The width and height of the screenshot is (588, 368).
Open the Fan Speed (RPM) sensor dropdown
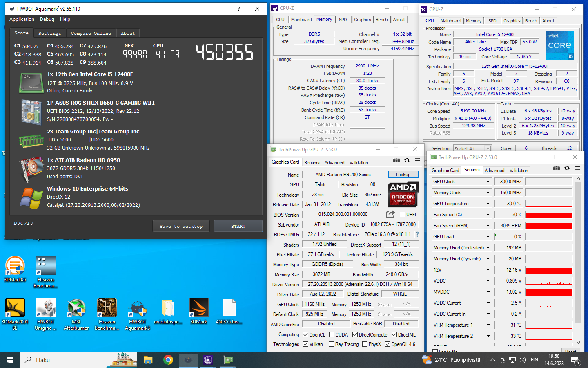[x=488, y=226]
